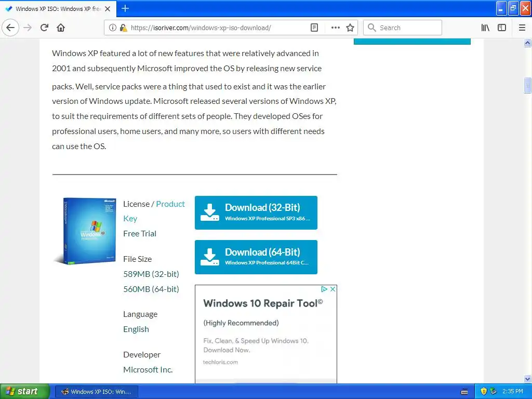
Task: Click the 'English' language value
Action: (136, 329)
